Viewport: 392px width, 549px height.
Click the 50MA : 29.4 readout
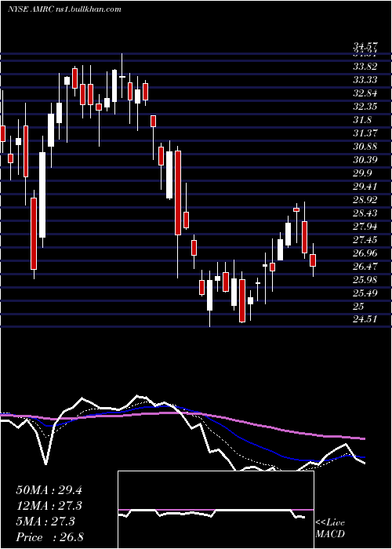tap(49, 490)
